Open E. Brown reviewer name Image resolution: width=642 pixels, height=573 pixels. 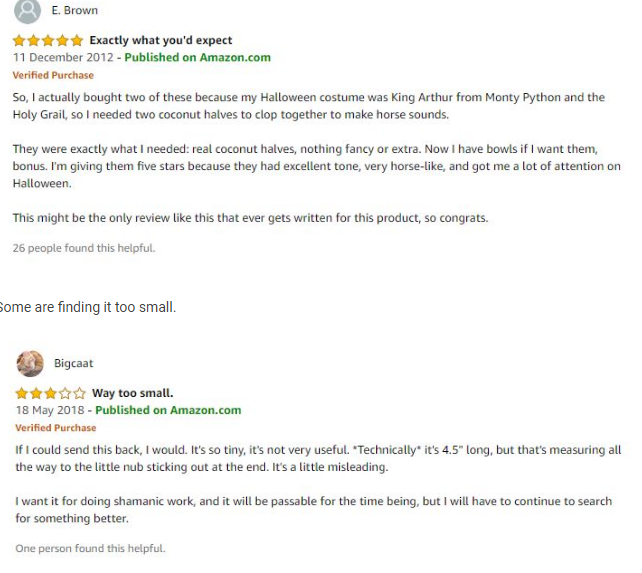75,10
